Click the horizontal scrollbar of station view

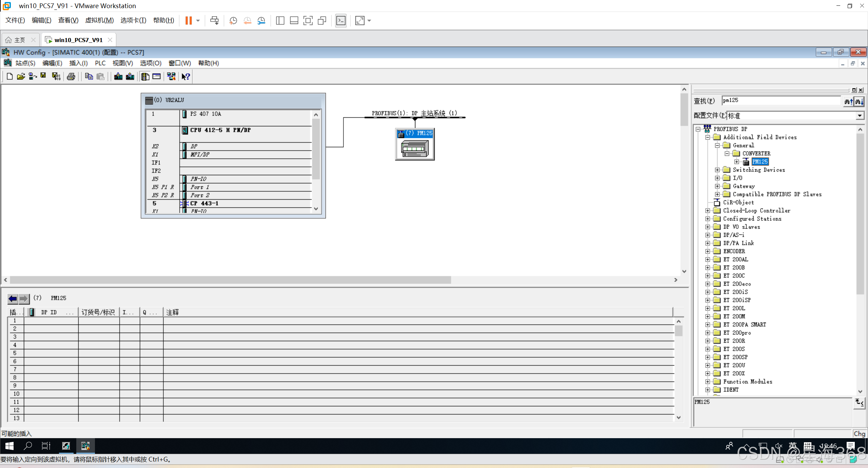pos(231,280)
